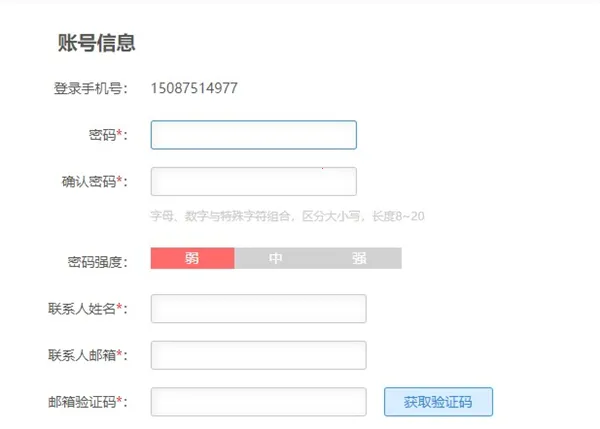
Task: Click the gray 强 strength segment
Action: (359, 259)
